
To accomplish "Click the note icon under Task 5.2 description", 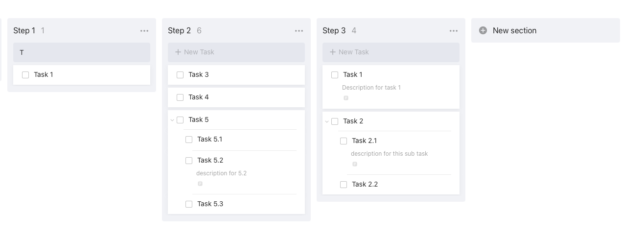I will [200, 184].
